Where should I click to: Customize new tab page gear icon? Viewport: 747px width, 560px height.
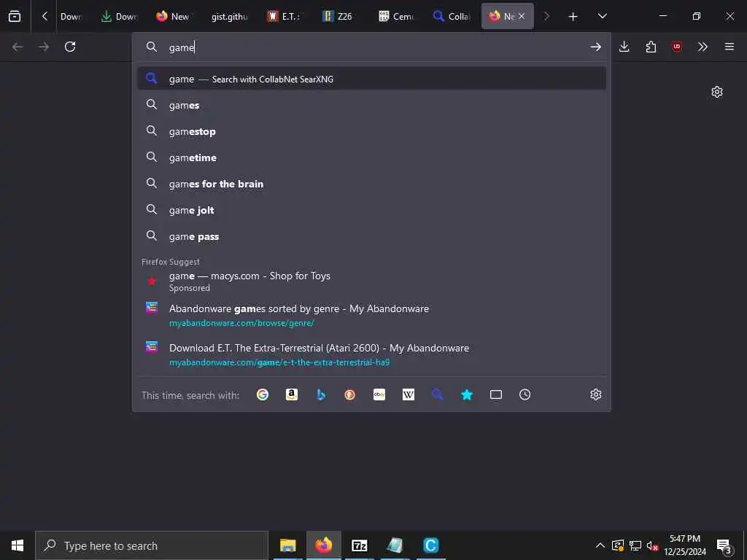[717, 92]
